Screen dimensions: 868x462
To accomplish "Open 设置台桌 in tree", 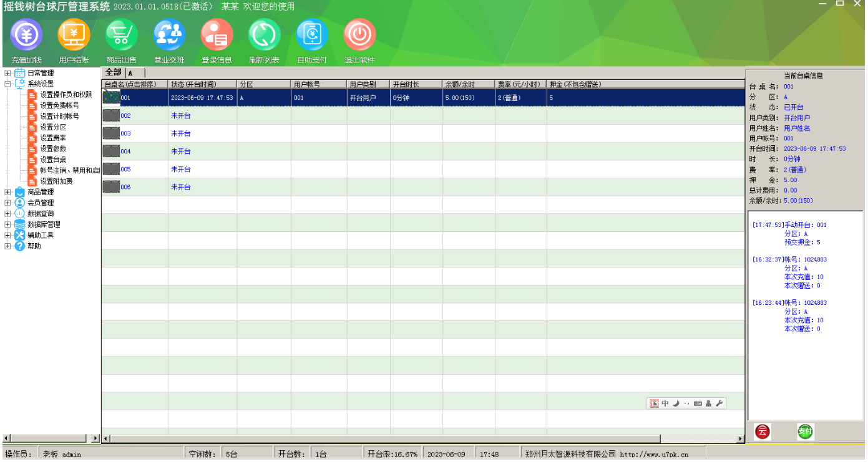I will click(x=53, y=160).
